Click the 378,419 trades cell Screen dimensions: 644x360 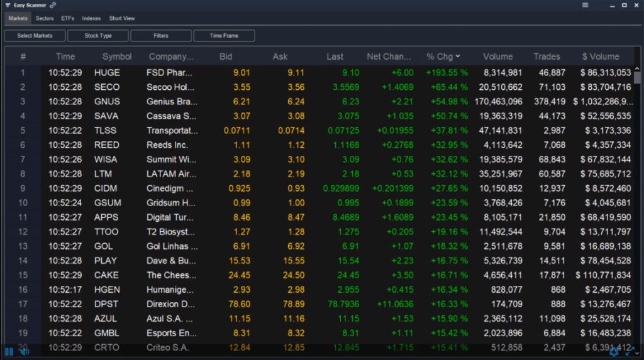click(550, 101)
